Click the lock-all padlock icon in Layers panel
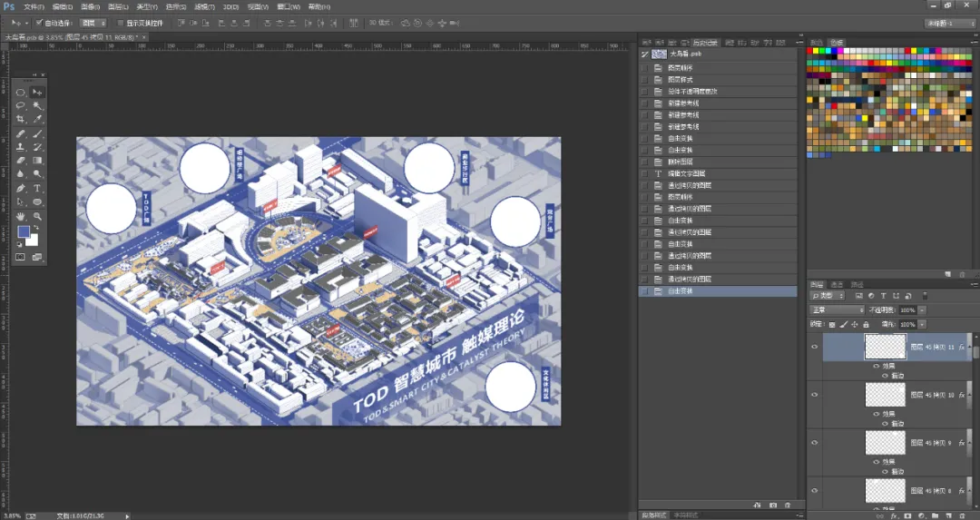Viewport: 980px width, 520px height. pyautogui.click(x=866, y=324)
